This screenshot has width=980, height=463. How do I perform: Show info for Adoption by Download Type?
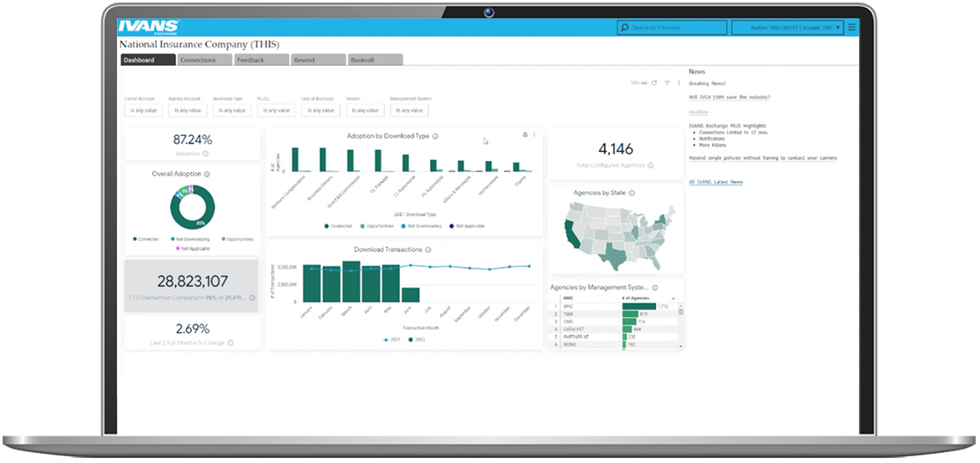(x=436, y=136)
